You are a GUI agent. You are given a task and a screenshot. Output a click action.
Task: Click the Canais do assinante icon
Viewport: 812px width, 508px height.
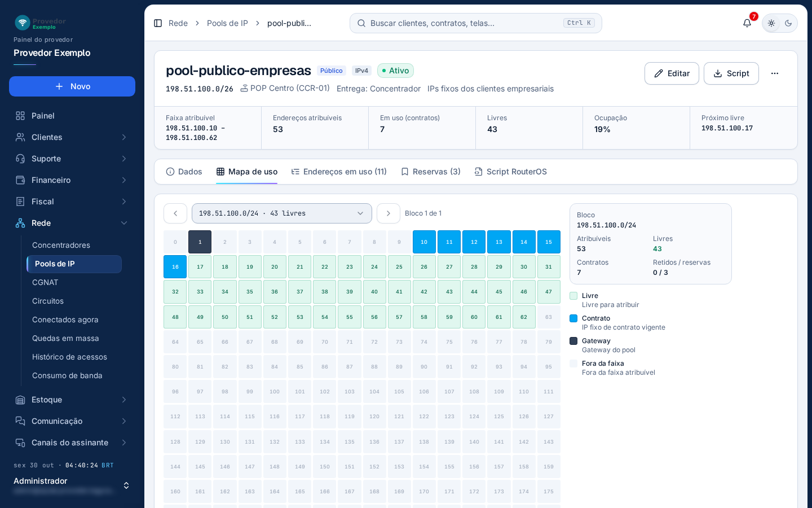pos(20,443)
